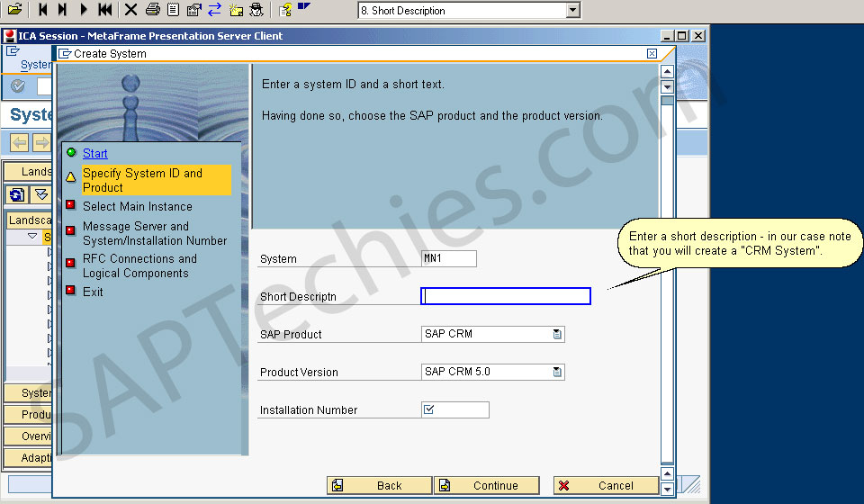Screen dimensions: 864x504
Task: Open the System menu in background window
Action: (x=36, y=65)
